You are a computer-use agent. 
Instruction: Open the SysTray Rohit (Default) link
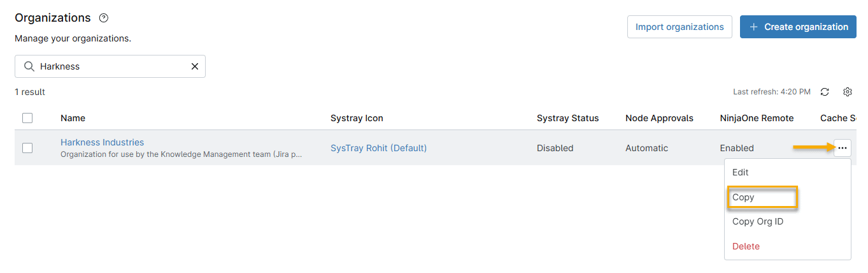[378, 148]
